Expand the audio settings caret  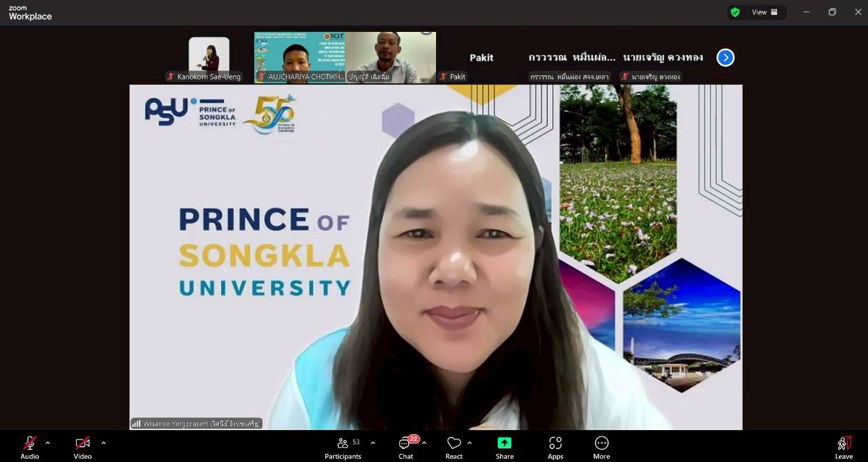point(47,443)
